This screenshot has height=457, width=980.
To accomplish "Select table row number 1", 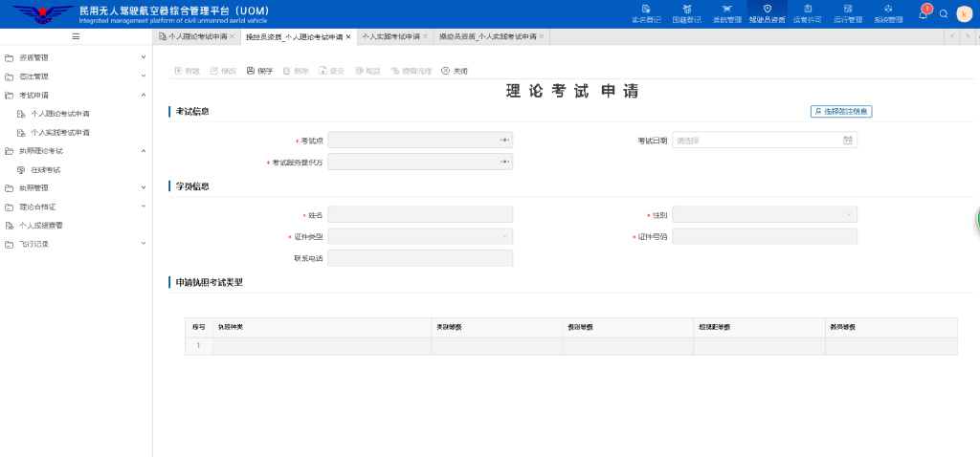I will point(199,346).
